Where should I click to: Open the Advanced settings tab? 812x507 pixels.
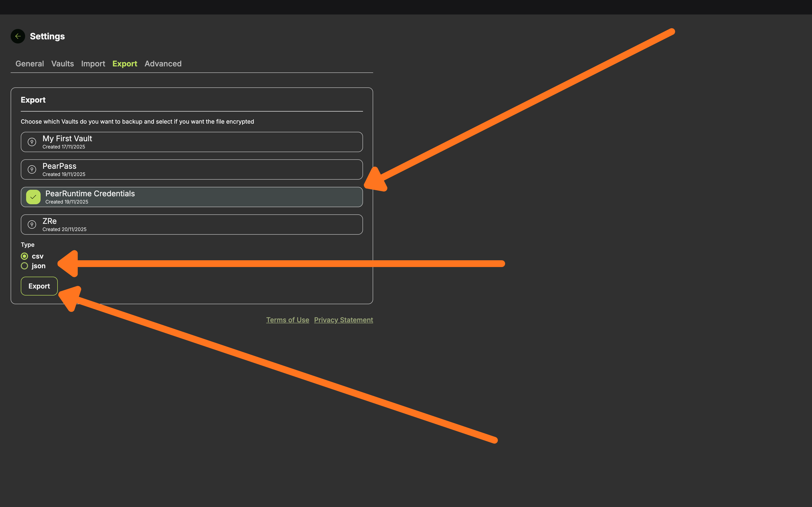click(x=163, y=64)
